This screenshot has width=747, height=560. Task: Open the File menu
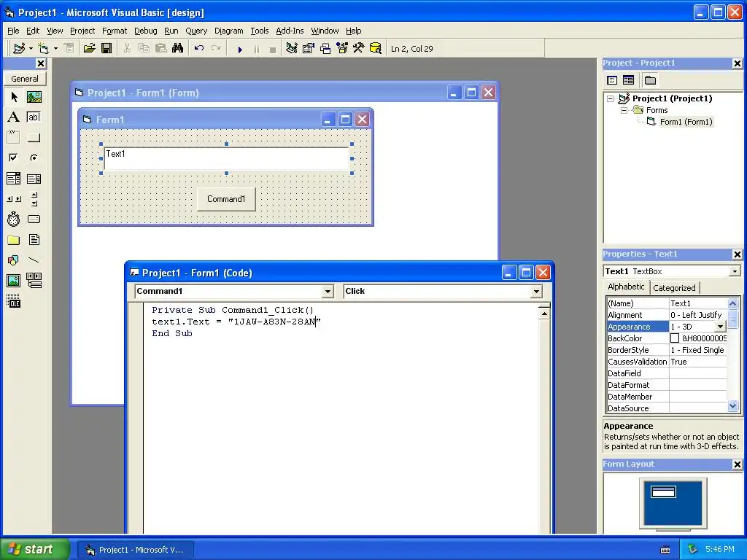[x=13, y=31]
